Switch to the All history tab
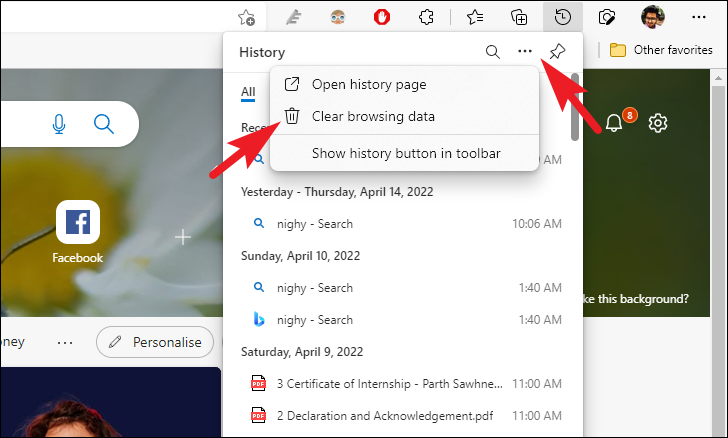The height and width of the screenshot is (438, 728). tap(248, 92)
